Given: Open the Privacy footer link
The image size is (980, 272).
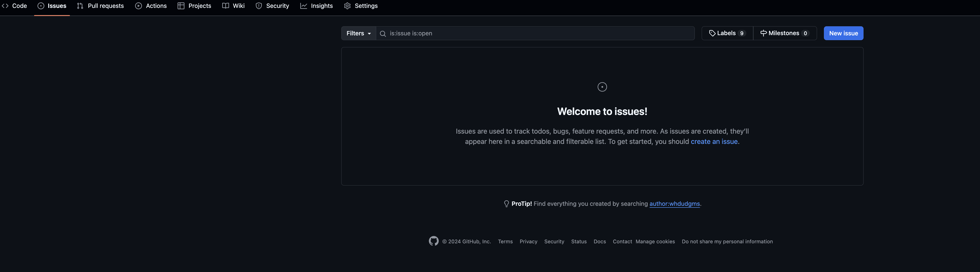Looking at the screenshot, I should (x=528, y=241).
